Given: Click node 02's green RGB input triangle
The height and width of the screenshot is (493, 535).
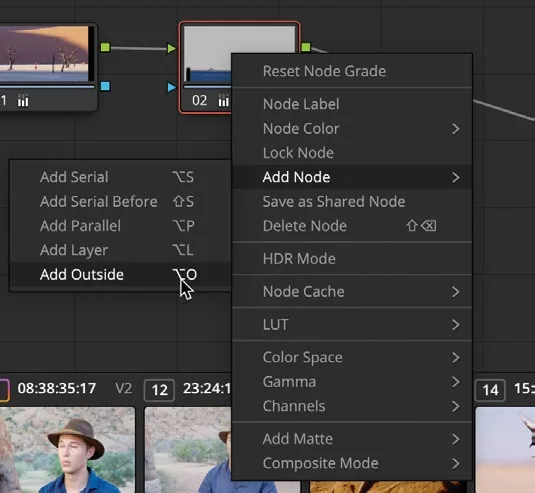Looking at the screenshot, I should click(x=172, y=48).
